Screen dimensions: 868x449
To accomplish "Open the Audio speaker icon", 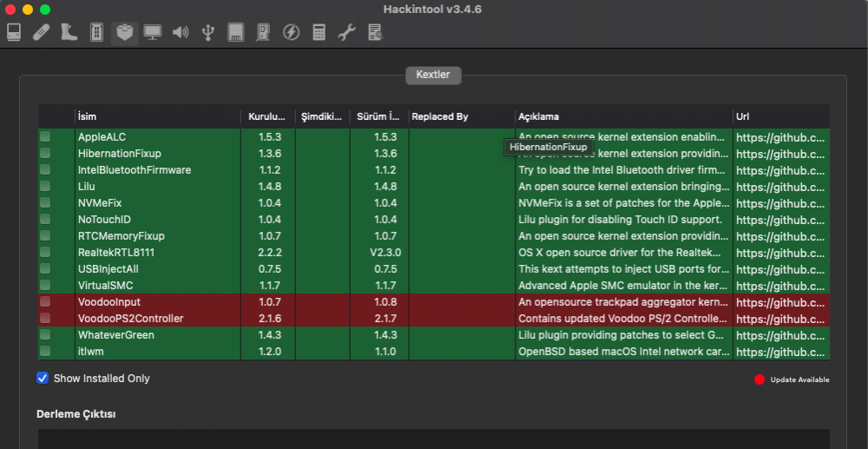I will tap(181, 33).
